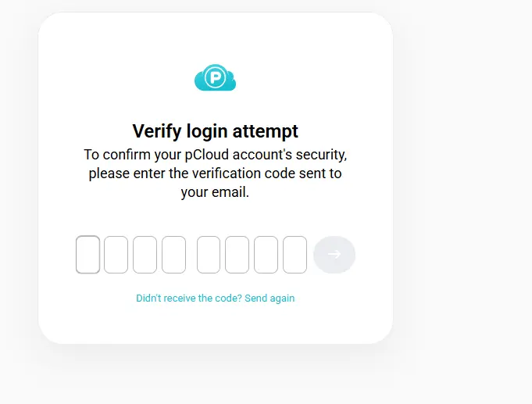Select the second verification code box
This screenshot has width=532, height=404.
(116, 255)
